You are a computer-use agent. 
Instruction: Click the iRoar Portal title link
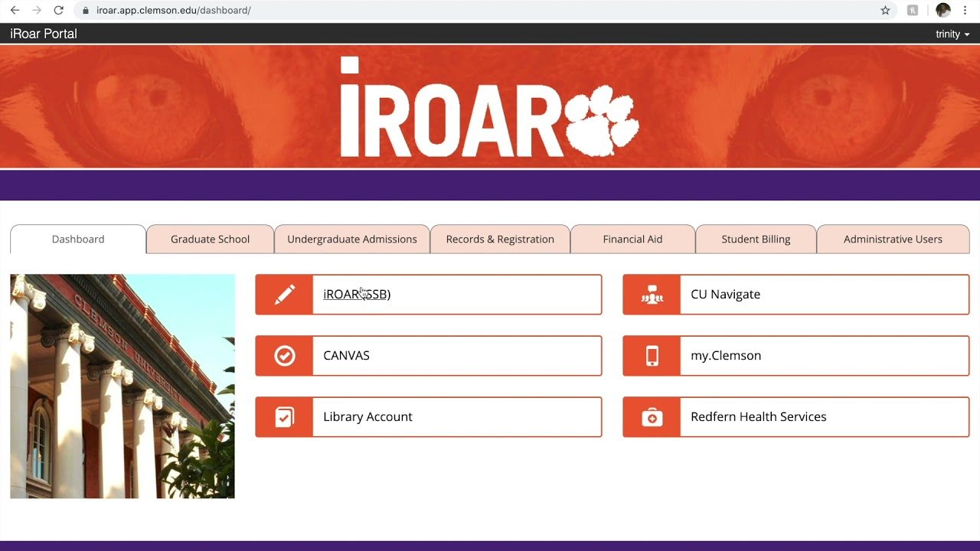tap(44, 34)
